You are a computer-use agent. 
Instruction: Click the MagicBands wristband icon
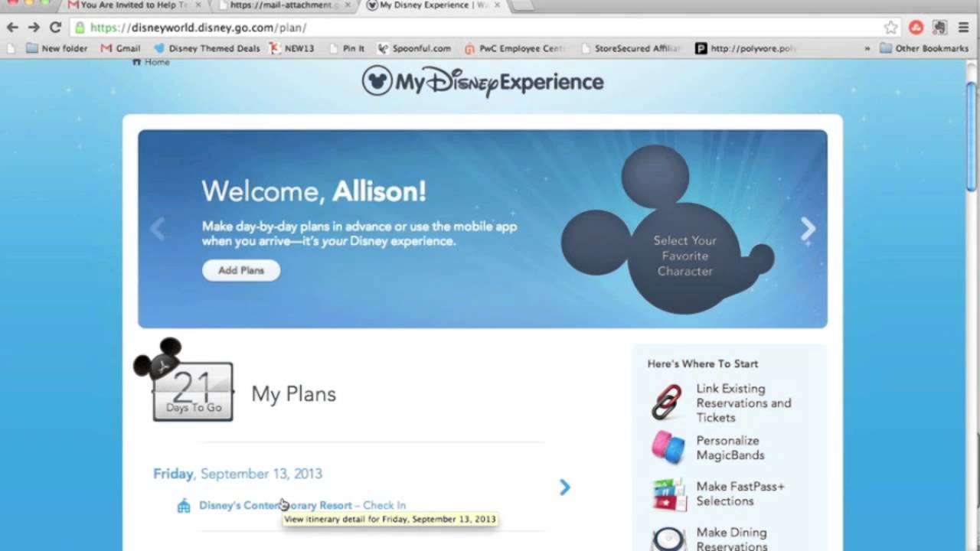click(x=667, y=448)
